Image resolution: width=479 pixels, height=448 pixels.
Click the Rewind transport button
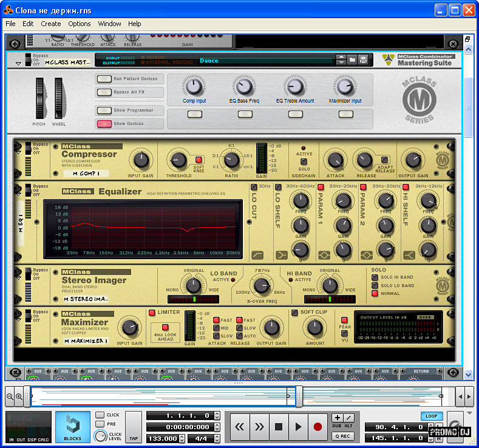click(x=240, y=427)
